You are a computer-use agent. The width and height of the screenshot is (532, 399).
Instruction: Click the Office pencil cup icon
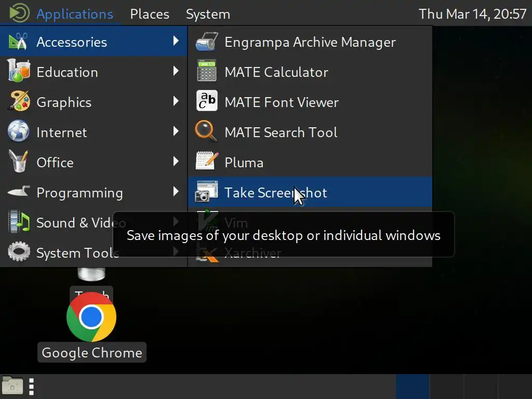18,161
